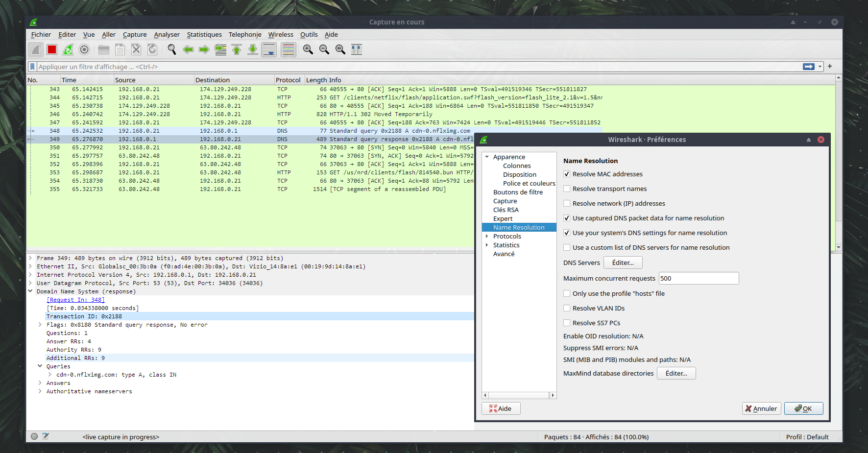868x453 pixels.
Task: Zoom in the packet text
Action: point(308,49)
